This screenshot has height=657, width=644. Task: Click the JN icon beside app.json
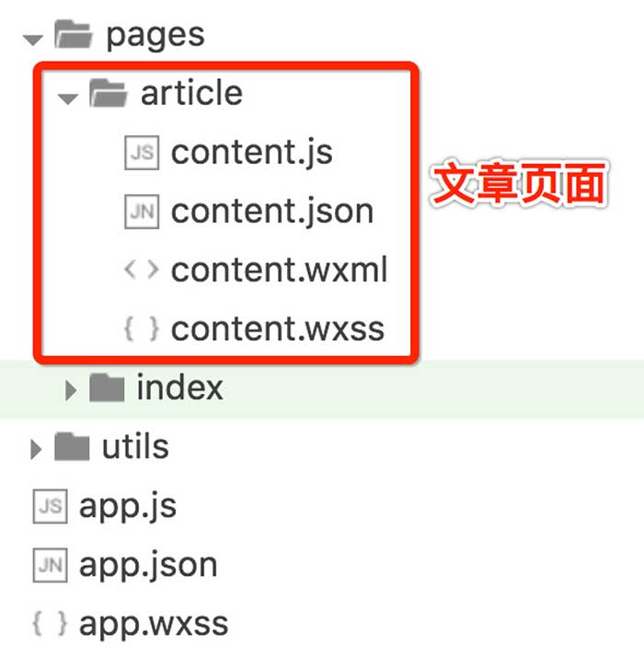tap(50, 565)
